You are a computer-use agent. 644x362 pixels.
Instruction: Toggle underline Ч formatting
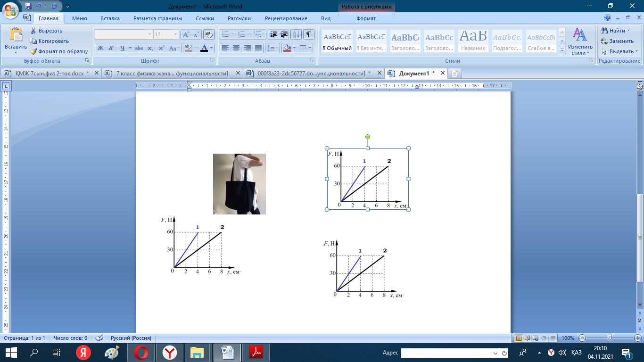click(123, 48)
